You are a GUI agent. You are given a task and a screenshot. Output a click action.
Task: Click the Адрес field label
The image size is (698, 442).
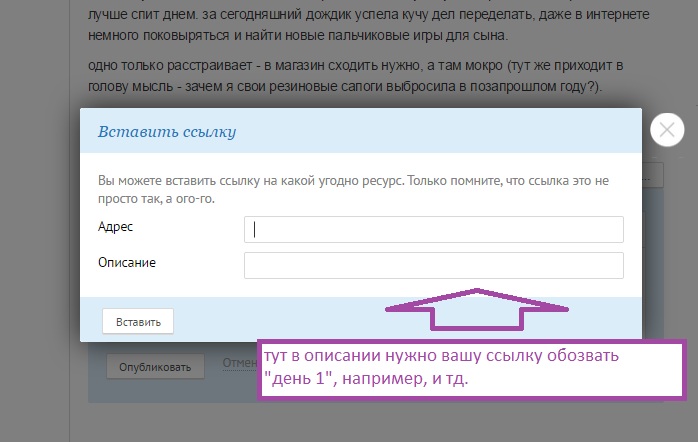[115, 227]
